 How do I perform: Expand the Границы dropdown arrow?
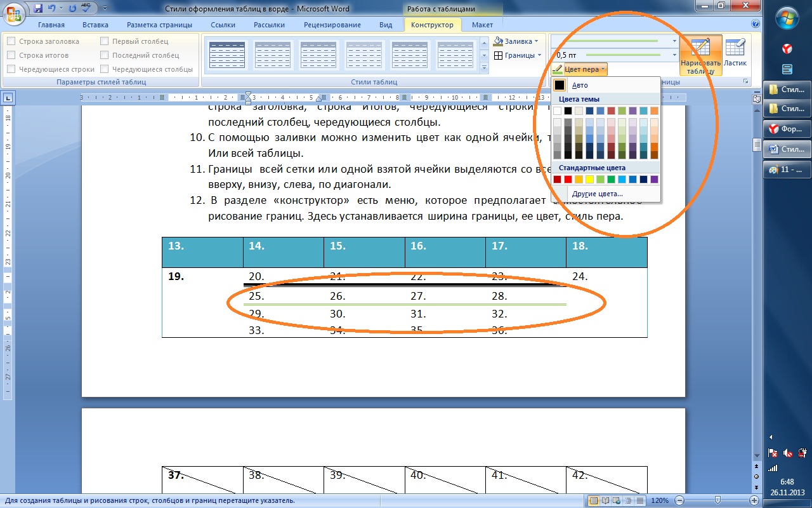(x=539, y=55)
